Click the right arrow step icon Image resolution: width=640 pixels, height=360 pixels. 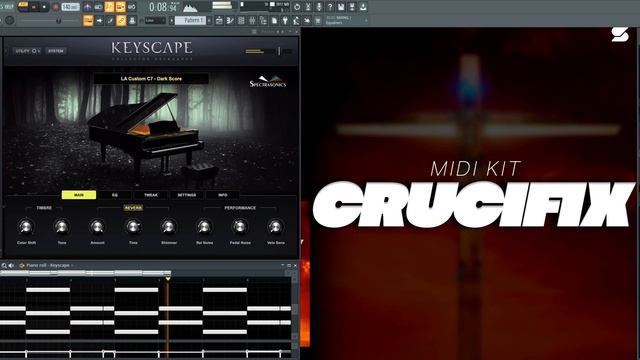pos(99,20)
